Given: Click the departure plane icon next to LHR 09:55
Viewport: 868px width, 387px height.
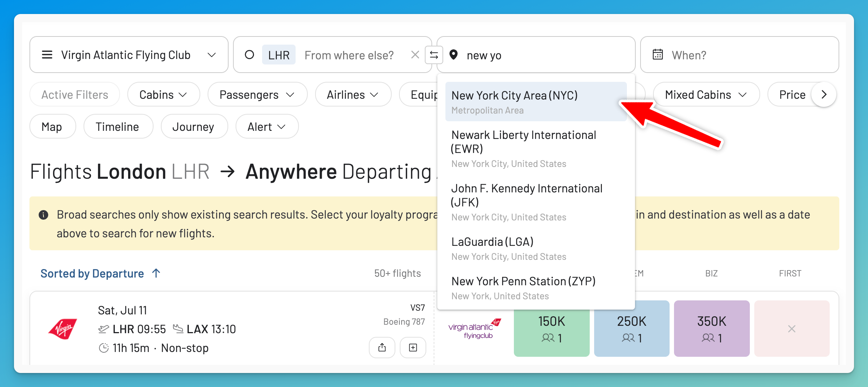Looking at the screenshot, I should pos(104,329).
